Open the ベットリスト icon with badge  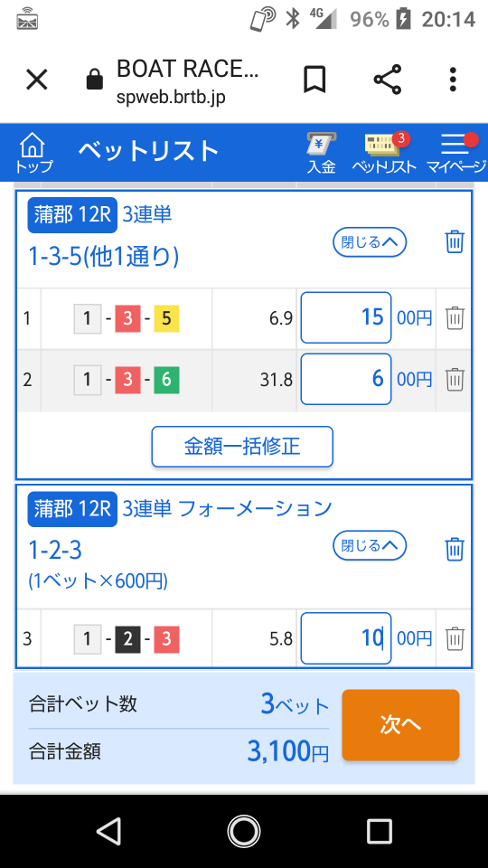pos(385,153)
